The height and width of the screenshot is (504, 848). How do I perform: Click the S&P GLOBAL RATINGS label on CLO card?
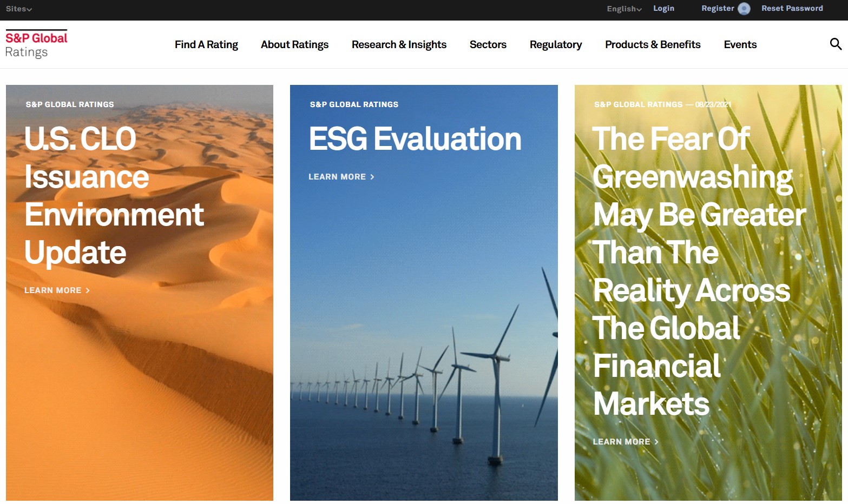point(70,104)
